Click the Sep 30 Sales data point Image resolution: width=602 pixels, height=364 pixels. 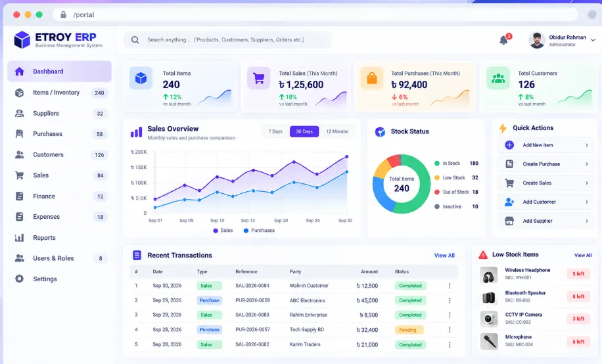(x=347, y=156)
